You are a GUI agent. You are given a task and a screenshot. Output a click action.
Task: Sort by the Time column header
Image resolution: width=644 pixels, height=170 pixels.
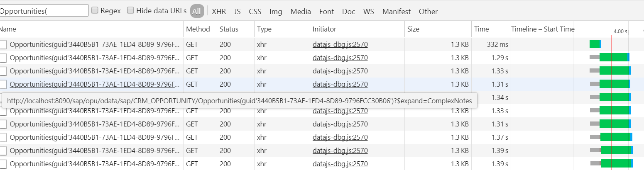(491, 29)
